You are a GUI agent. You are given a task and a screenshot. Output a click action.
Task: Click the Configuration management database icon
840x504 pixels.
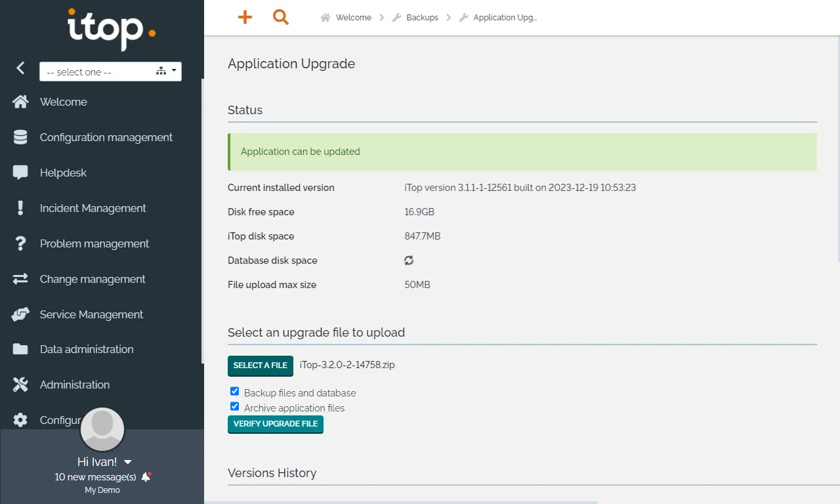pos(20,137)
